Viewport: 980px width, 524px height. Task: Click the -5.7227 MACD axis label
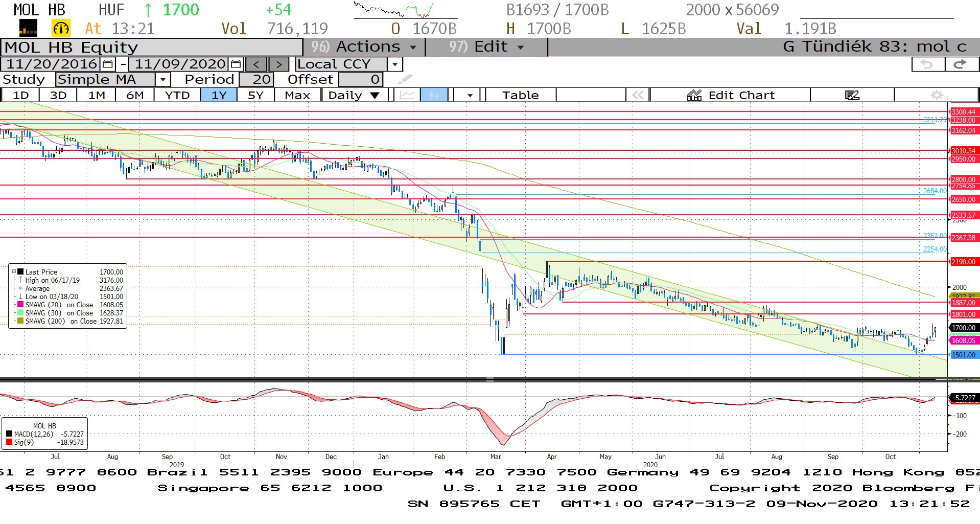[964, 398]
